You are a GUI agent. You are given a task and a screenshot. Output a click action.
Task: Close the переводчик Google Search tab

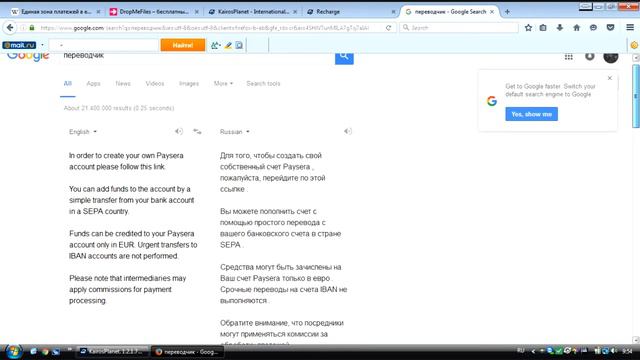pos(492,12)
